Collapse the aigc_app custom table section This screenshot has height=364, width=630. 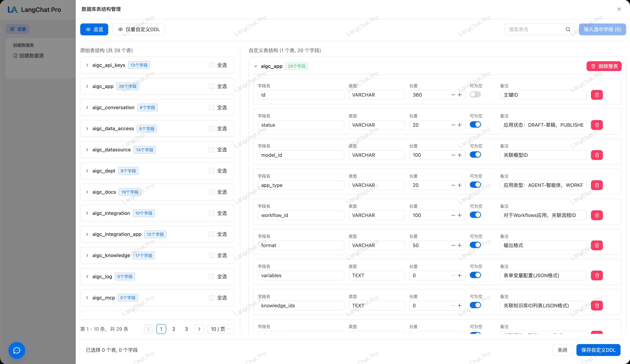pyautogui.click(x=255, y=66)
